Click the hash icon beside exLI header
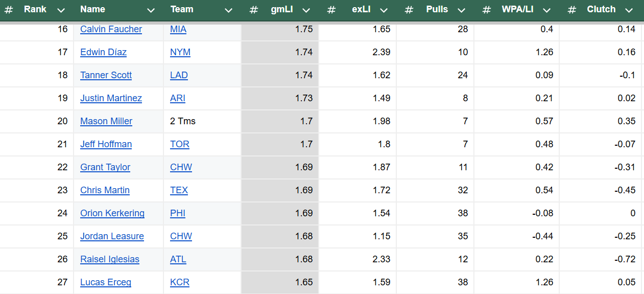This screenshot has width=644, height=294. (x=331, y=10)
